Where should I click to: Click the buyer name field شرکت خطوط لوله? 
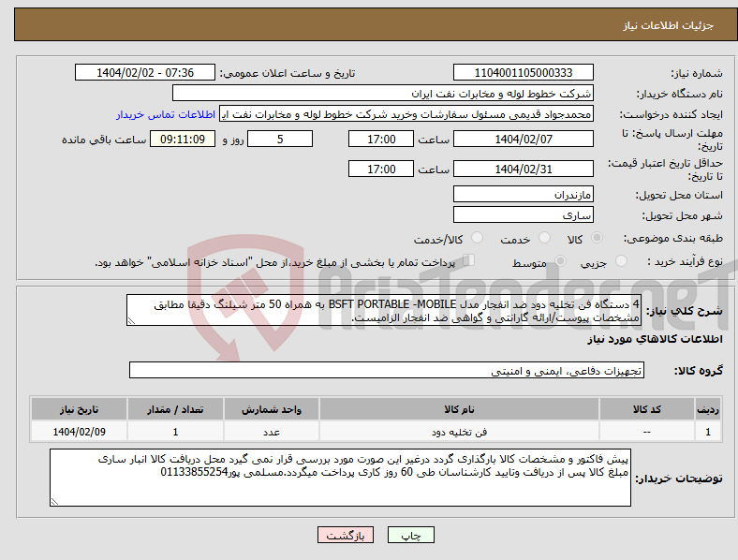click(383, 93)
